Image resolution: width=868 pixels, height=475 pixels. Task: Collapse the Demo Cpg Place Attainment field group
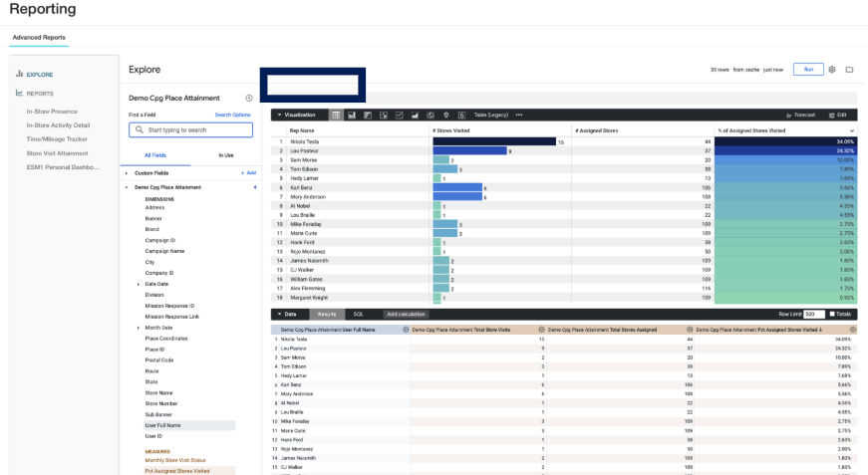coord(127,187)
